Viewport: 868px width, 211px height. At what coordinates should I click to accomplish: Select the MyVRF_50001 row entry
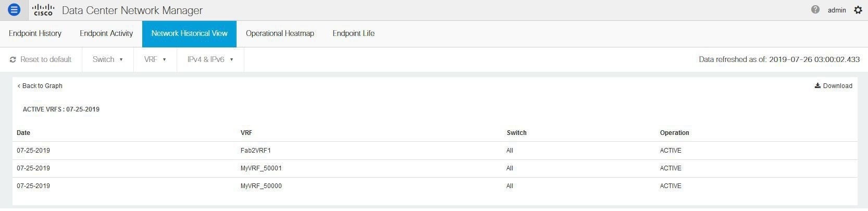pyautogui.click(x=261, y=168)
